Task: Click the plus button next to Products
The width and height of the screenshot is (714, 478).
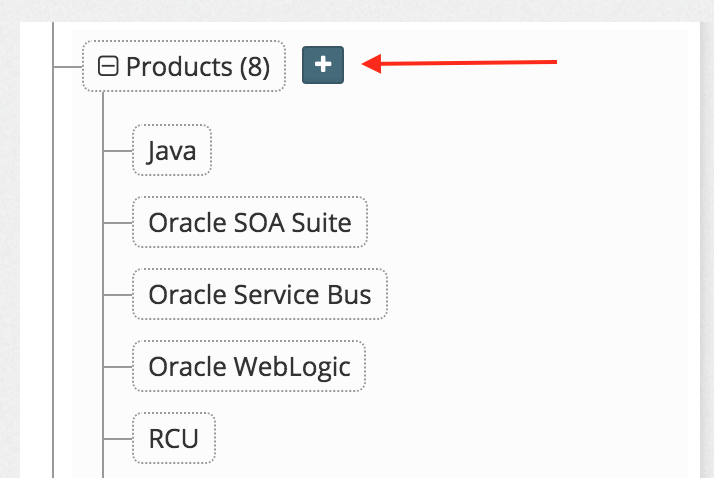Action: tap(322, 65)
